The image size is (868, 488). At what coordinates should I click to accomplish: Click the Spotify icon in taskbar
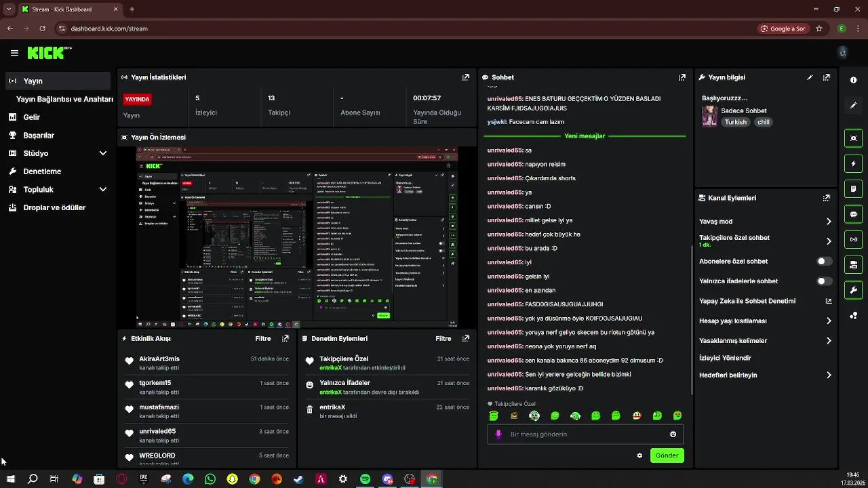[365, 479]
